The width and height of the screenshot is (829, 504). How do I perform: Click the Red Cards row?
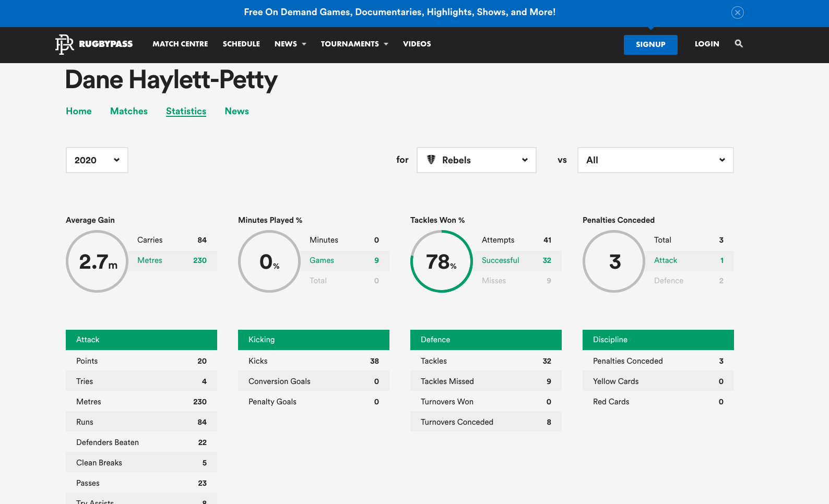click(x=658, y=402)
